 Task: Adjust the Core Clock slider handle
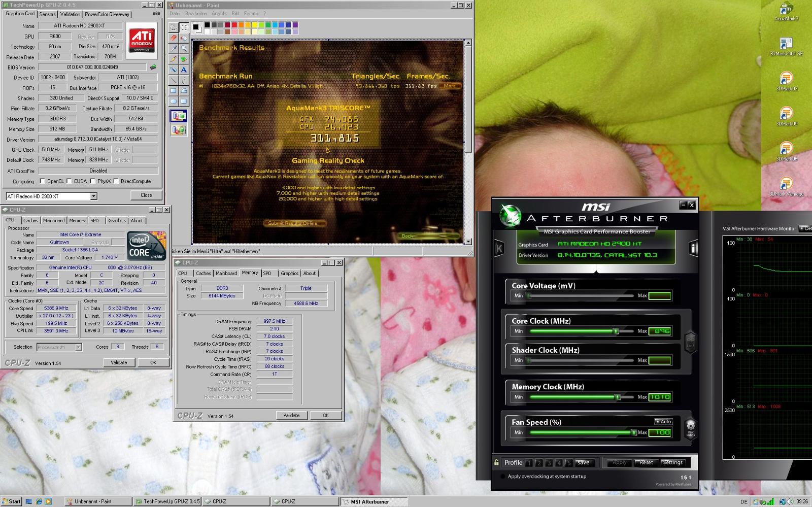pos(616,331)
